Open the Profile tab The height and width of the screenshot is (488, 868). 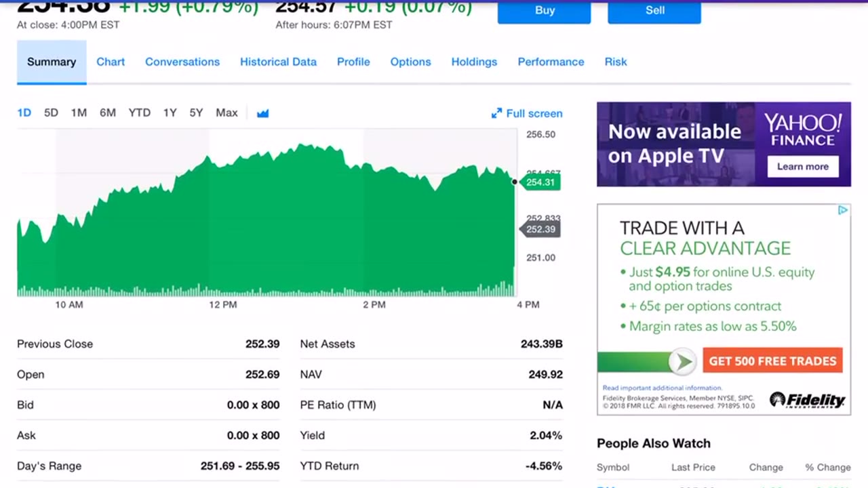coord(353,62)
